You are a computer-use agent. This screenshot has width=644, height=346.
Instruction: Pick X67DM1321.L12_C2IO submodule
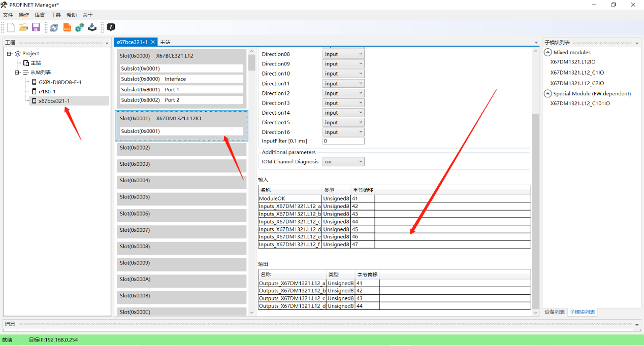click(x=577, y=83)
